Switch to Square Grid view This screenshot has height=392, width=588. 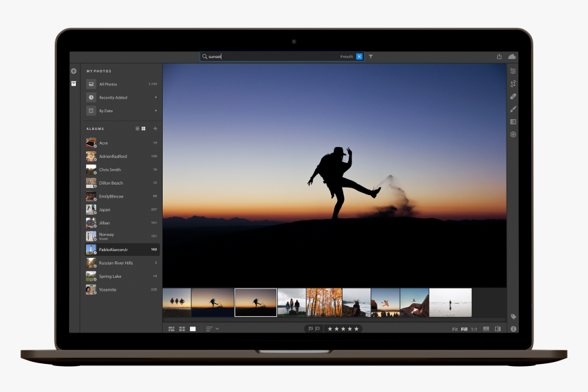pyautogui.click(x=183, y=329)
